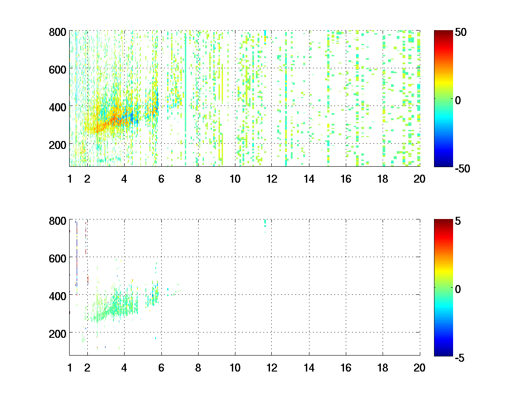Click the x-axis label 20 under top plot
Viewport: 532px width, 399px height.
pos(419,179)
